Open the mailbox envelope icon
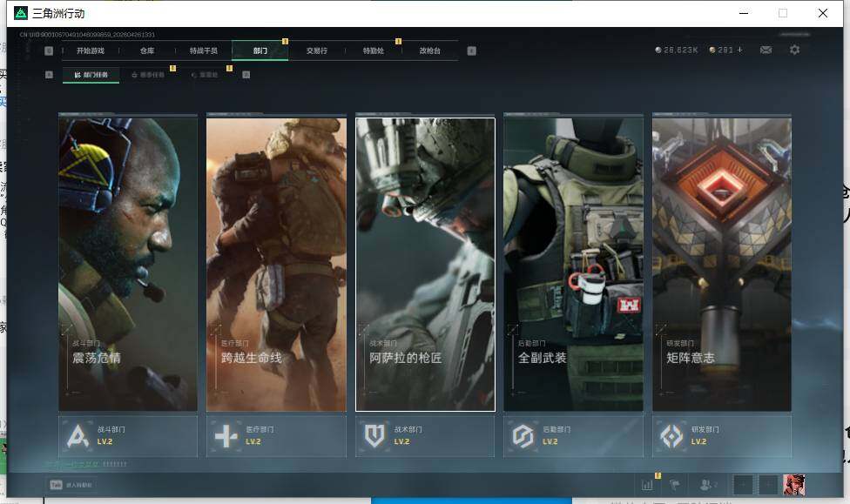The height and width of the screenshot is (504, 850). pos(766,50)
